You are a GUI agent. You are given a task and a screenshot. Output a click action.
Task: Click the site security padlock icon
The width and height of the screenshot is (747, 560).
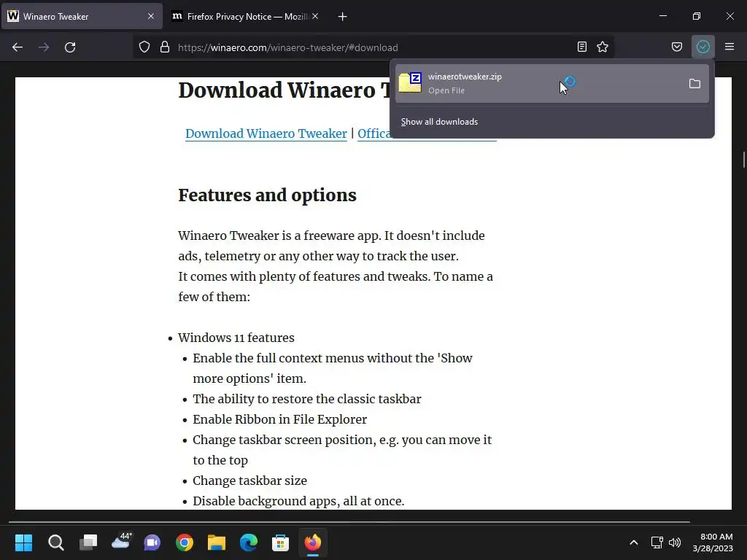(x=165, y=47)
